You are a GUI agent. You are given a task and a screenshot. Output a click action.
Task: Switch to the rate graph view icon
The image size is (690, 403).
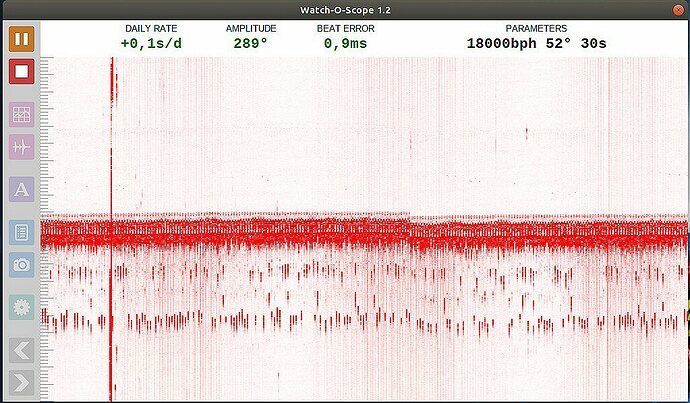point(21,114)
